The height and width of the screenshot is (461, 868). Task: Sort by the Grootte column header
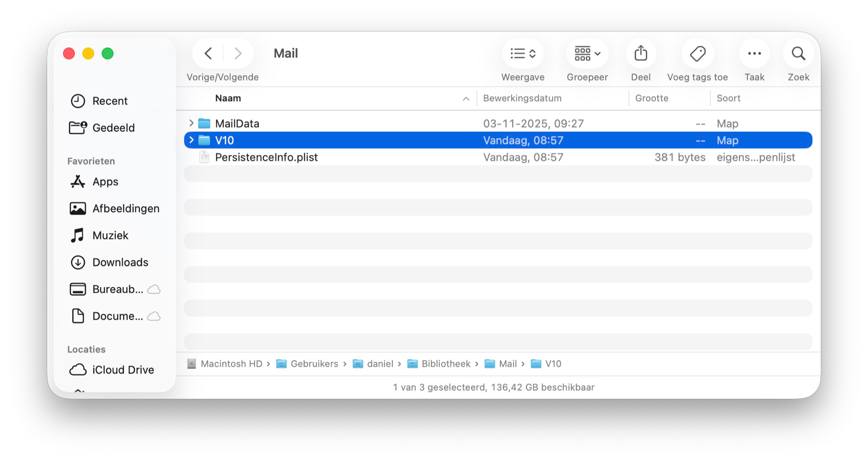coord(651,98)
